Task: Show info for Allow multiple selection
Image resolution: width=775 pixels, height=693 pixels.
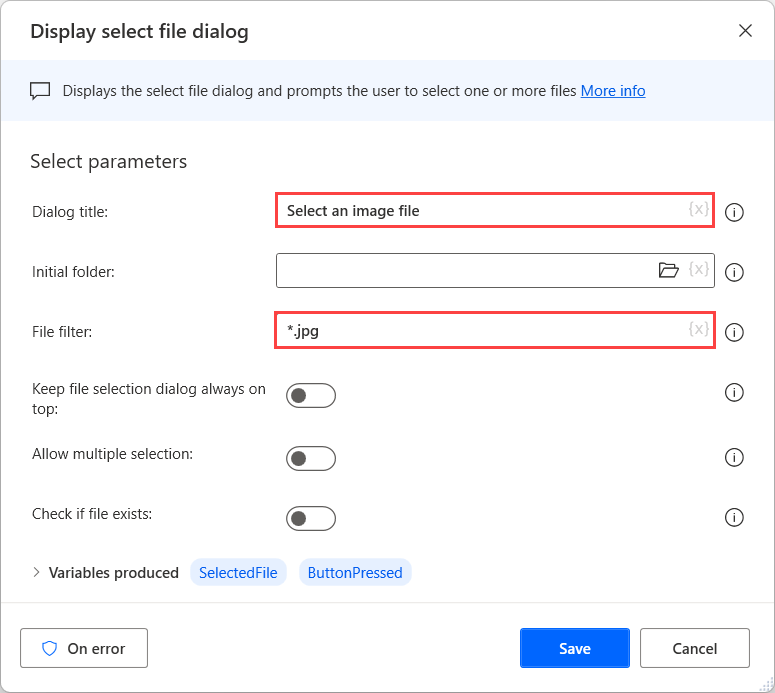Action: (734, 457)
